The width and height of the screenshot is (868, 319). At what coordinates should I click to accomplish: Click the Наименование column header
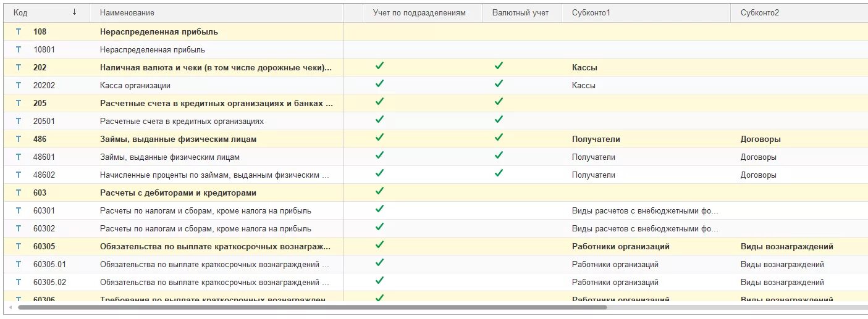216,12
